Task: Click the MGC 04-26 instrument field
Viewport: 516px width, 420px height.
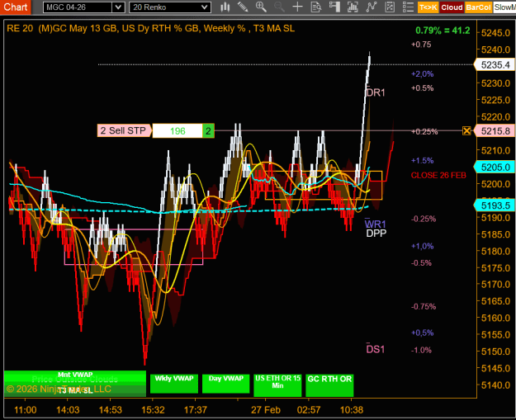Action: point(78,7)
